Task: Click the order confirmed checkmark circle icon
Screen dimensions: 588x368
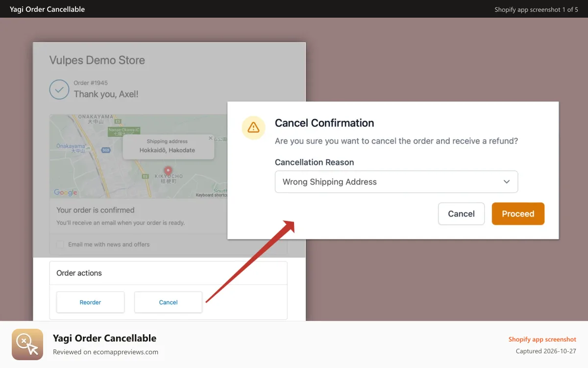Action: pos(59,90)
